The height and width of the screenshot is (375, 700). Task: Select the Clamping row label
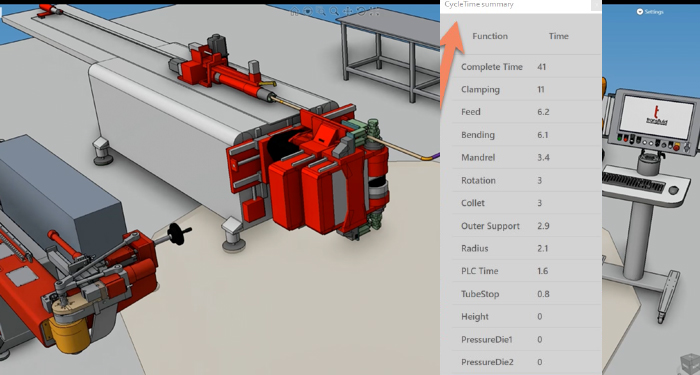(480, 90)
